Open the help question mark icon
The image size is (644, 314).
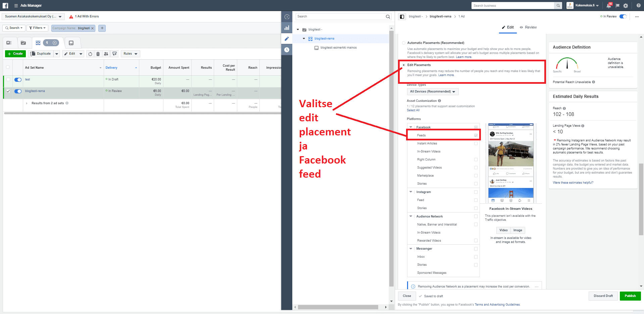click(x=638, y=6)
